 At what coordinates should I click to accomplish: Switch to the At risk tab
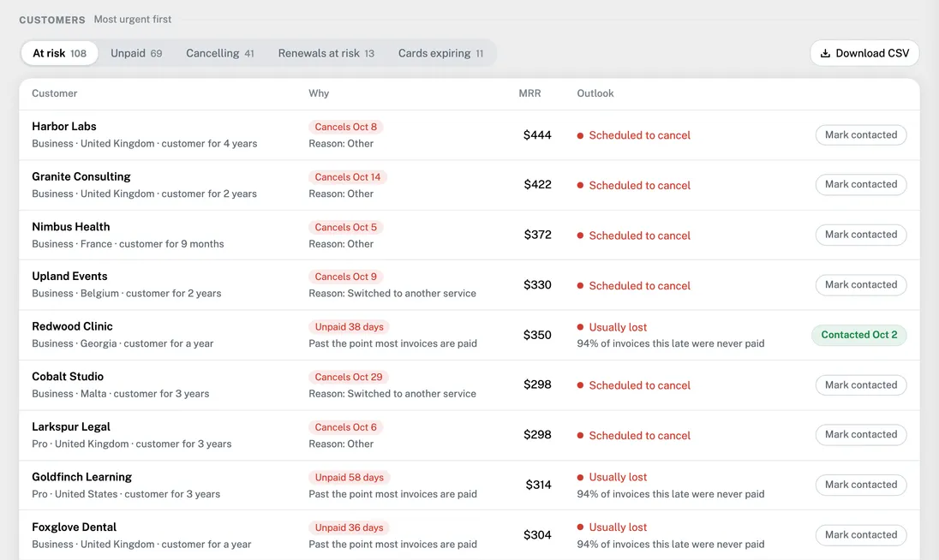pos(59,53)
